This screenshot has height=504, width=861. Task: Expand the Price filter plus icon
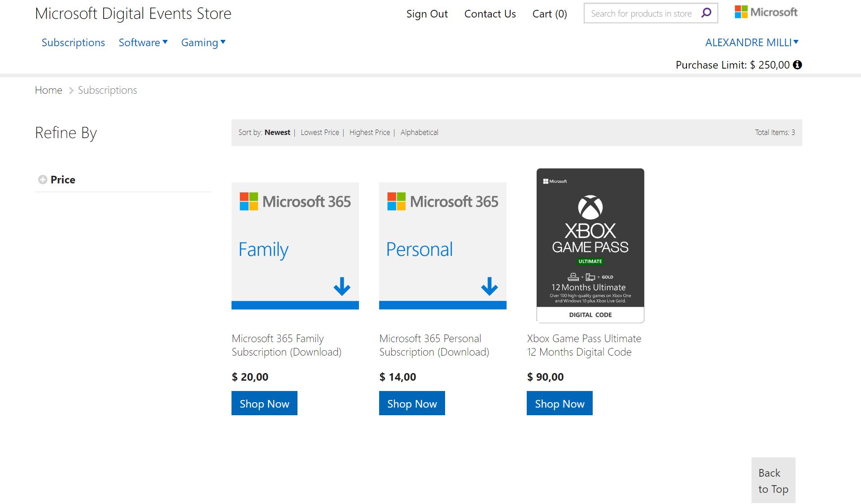(43, 179)
